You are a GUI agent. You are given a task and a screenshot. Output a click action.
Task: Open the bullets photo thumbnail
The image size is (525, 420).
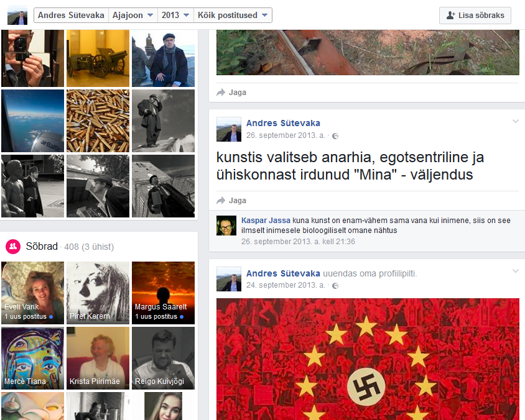(x=98, y=121)
